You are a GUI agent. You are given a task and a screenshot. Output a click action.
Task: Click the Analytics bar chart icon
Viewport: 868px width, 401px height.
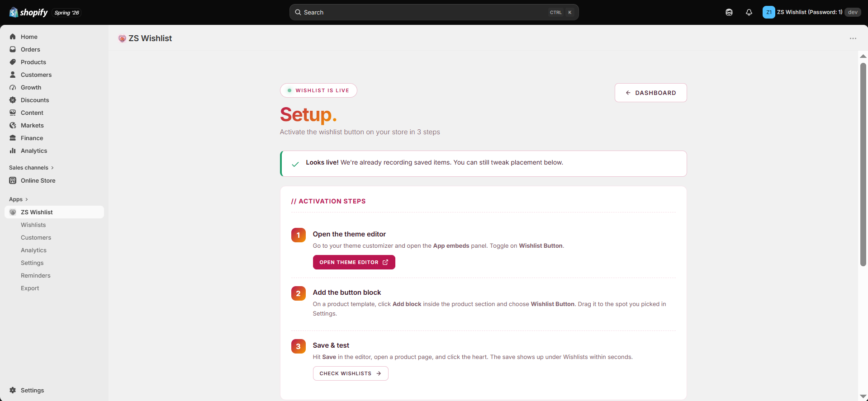[13, 151]
